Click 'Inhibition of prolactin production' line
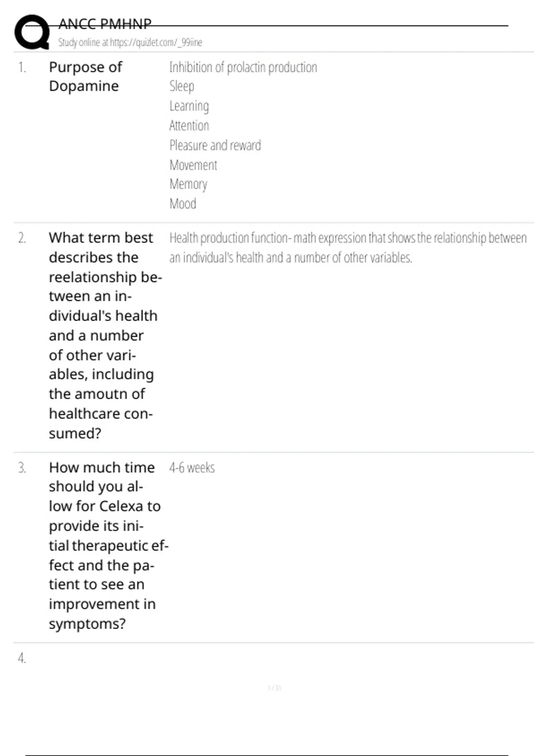 pos(243,68)
